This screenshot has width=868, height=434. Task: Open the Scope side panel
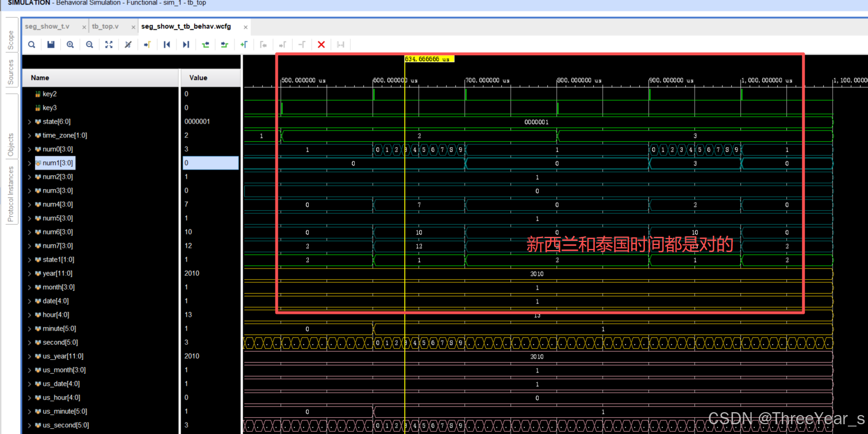(10, 40)
